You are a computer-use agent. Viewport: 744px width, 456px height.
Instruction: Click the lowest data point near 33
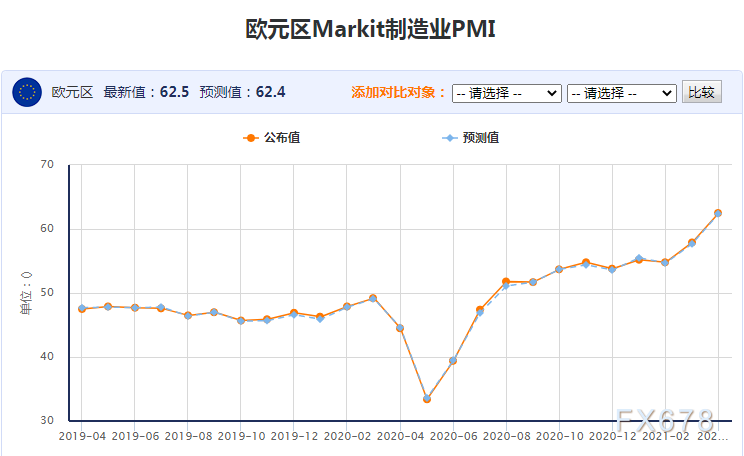(x=427, y=399)
